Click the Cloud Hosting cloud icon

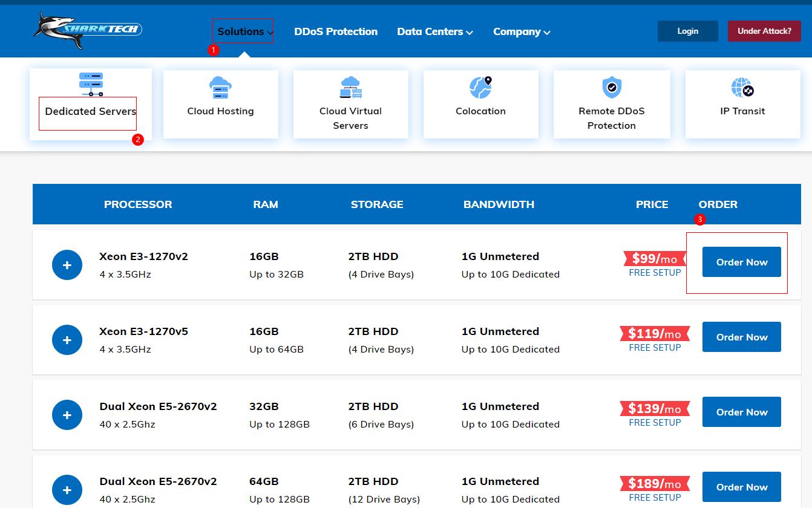point(220,88)
